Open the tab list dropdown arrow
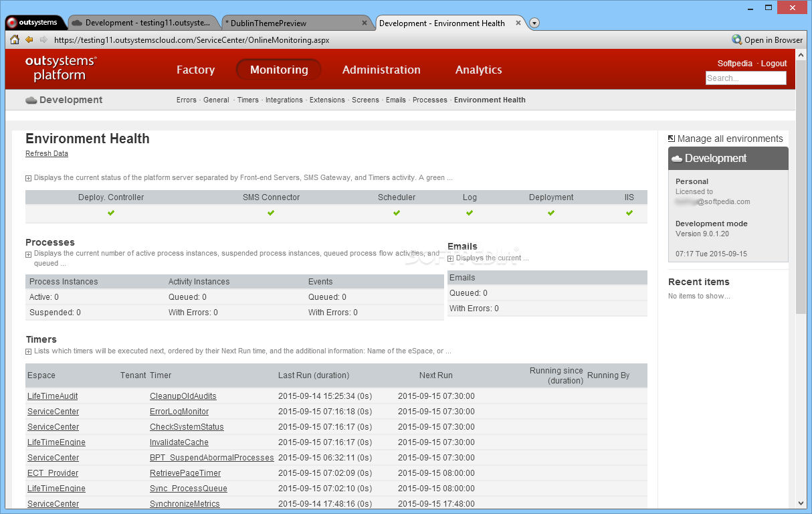 click(x=534, y=23)
